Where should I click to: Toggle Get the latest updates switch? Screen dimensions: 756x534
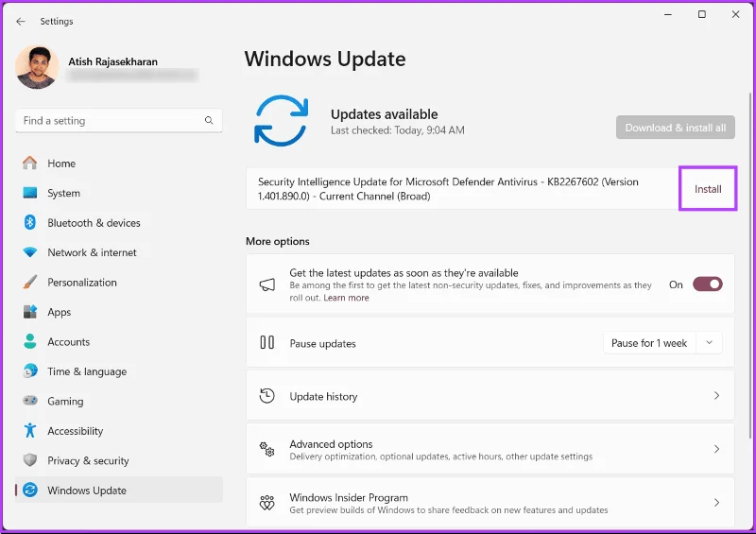707,284
